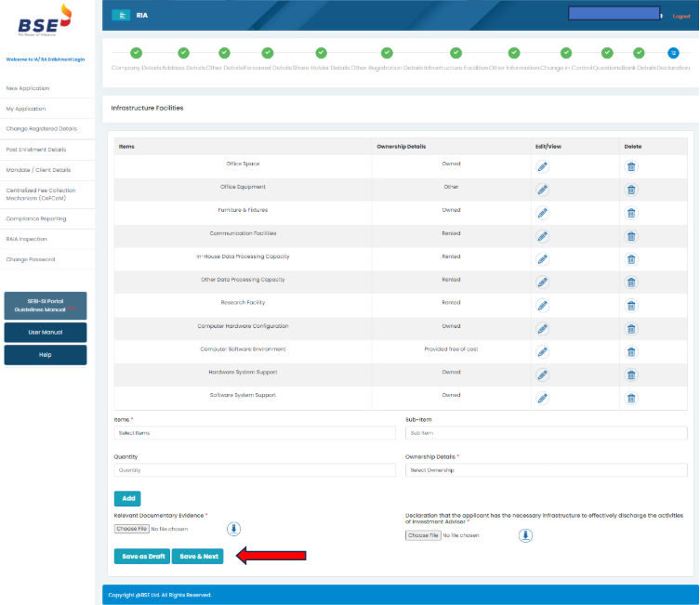
Task: Open My Application in sidebar
Action: pyautogui.click(x=26, y=109)
